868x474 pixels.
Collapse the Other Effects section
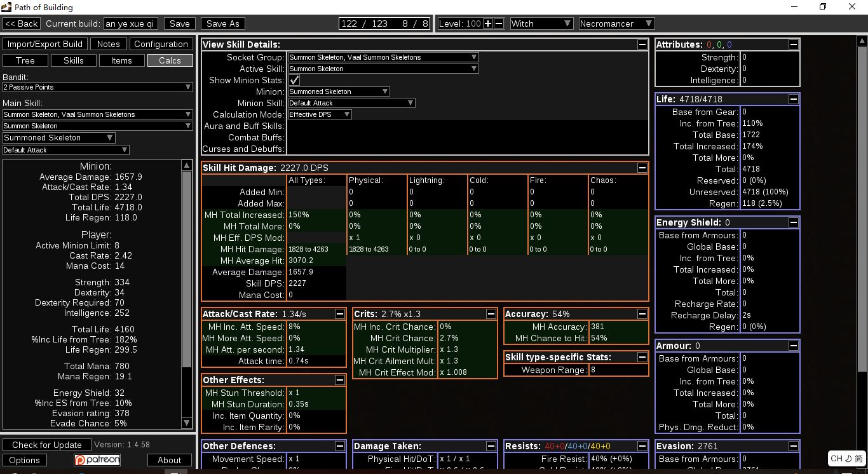click(340, 380)
